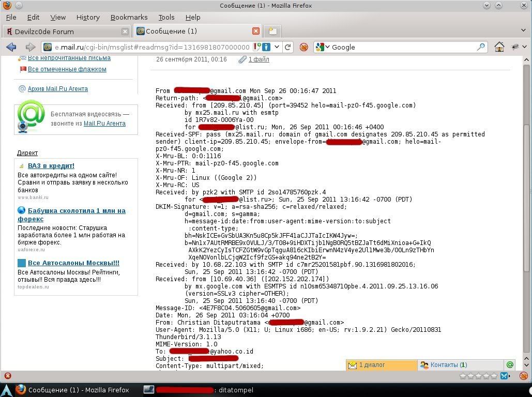
Task: Open the address bar history dropdown
Action: [x=277, y=47]
